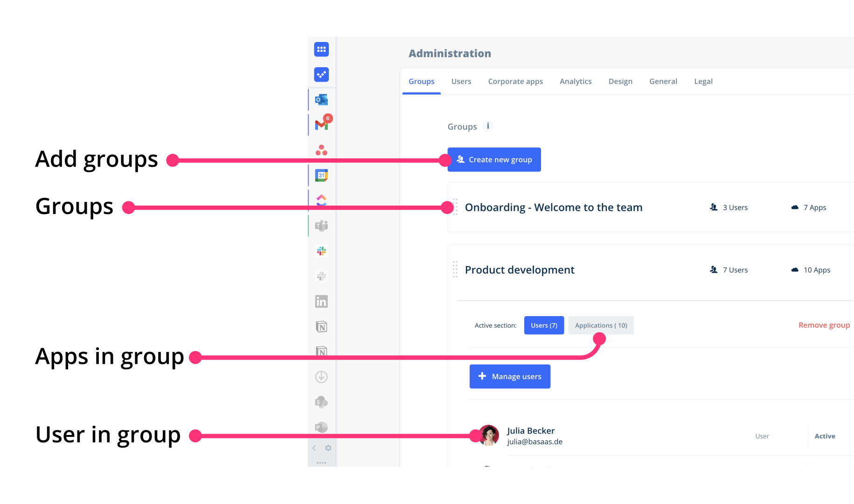Open the ClickUp app in the sidebar

pyautogui.click(x=321, y=200)
